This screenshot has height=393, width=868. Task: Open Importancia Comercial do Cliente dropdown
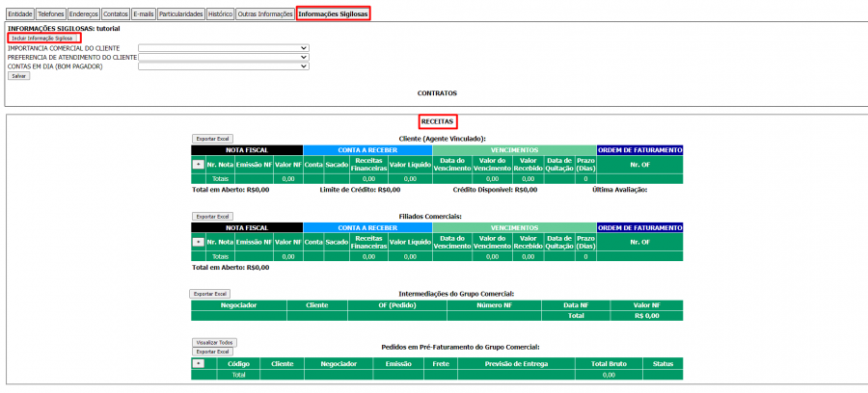coord(224,47)
